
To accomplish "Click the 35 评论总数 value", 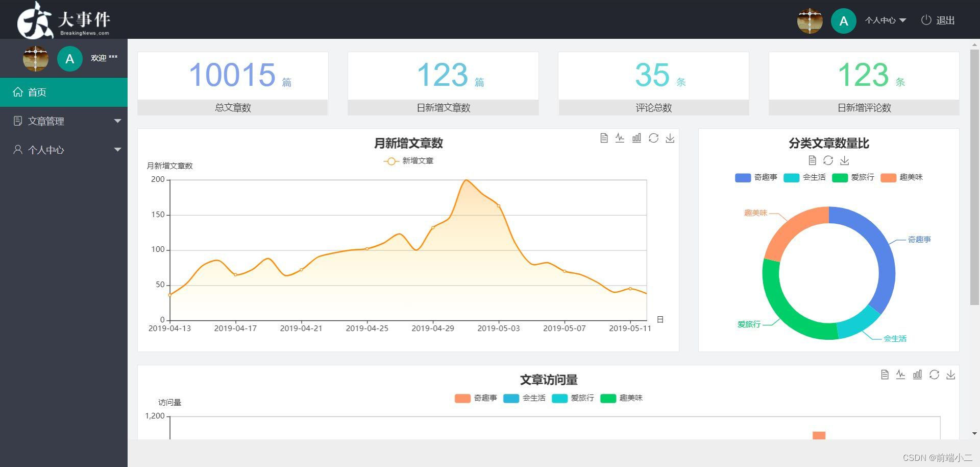I will pos(652,75).
